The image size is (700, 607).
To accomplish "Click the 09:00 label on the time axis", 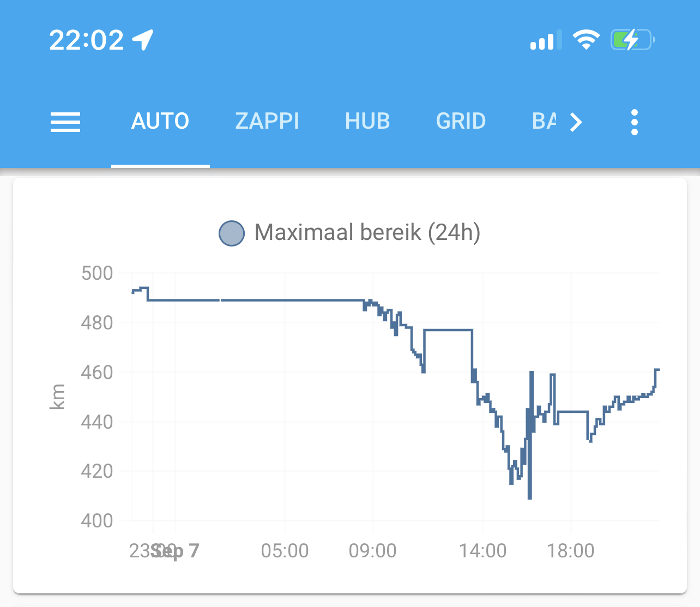I will pyautogui.click(x=372, y=551).
